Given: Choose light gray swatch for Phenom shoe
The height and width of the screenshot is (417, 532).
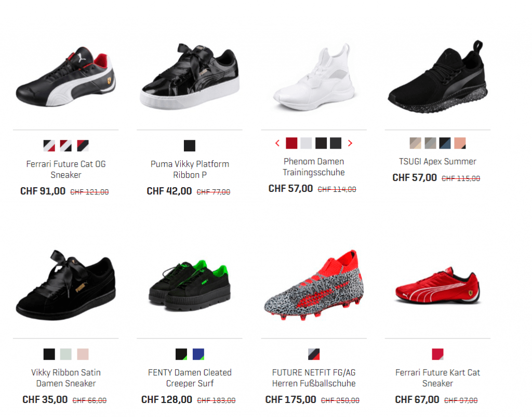Looking at the screenshot, I should coord(306,144).
